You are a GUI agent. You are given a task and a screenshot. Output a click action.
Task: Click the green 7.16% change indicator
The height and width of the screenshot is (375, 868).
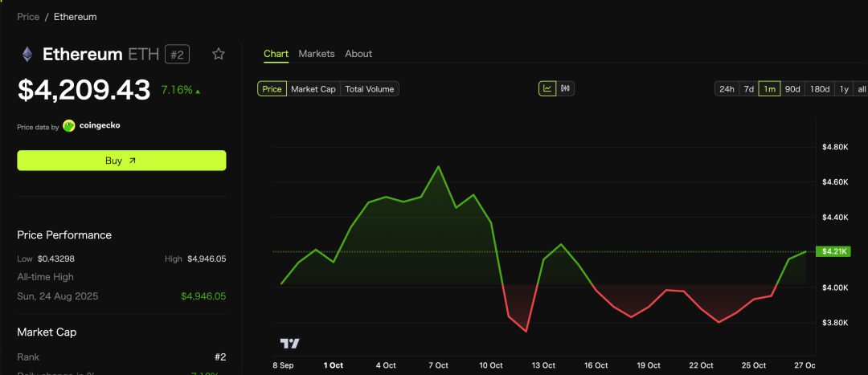coord(180,90)
